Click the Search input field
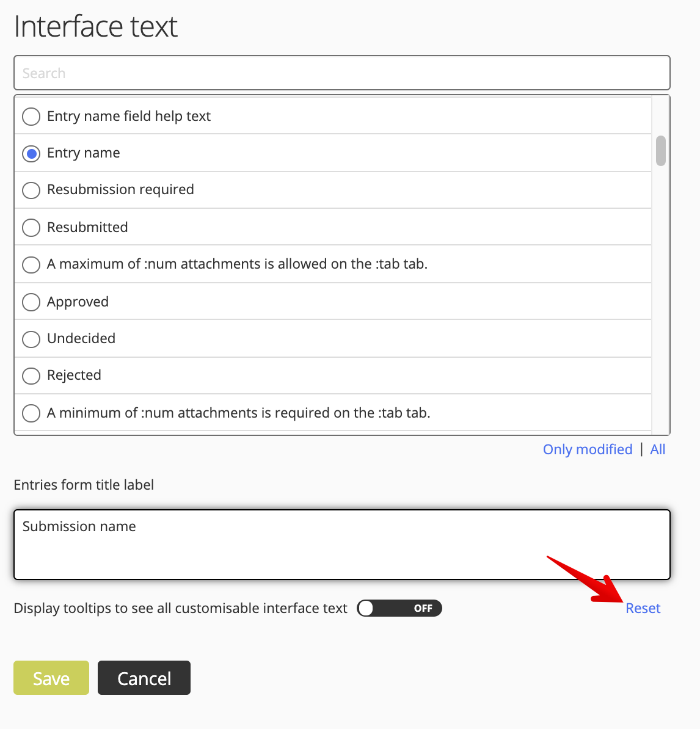Image resolution: width=700 pixels, height=729 pixels. tap(342, 73)
